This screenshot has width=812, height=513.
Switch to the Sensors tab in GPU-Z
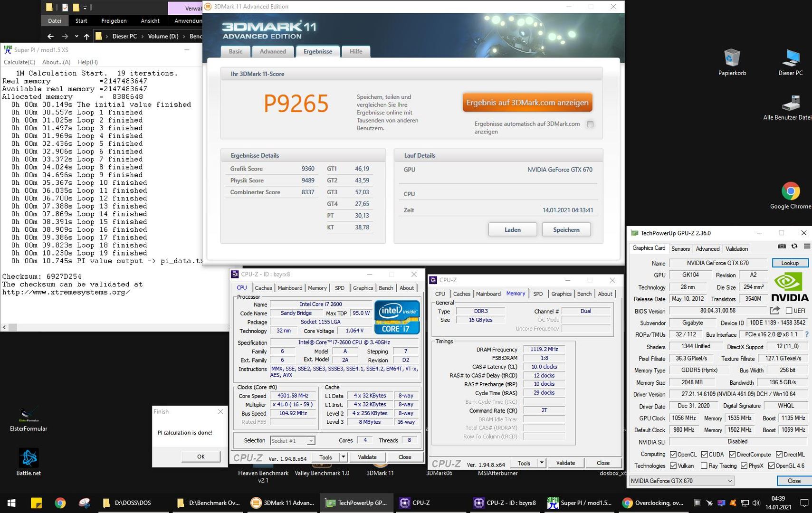pos(680,248)
